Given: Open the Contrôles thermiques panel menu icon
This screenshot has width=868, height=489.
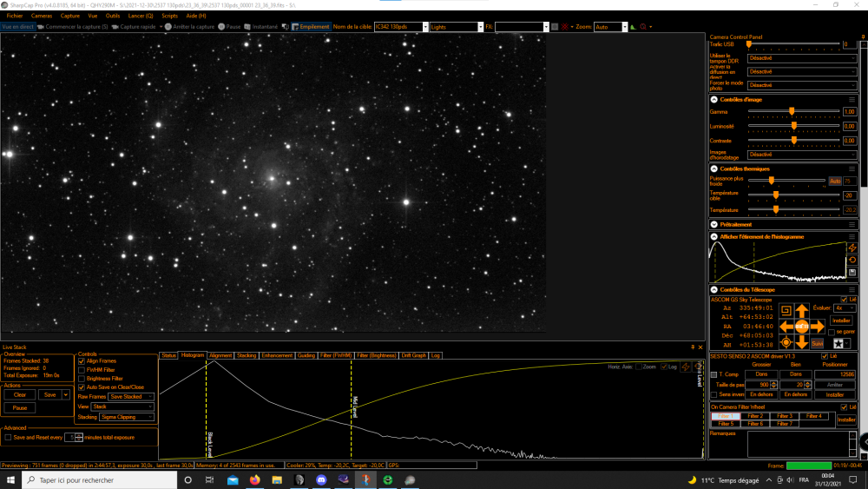Looking at the screenshot, I should 852,169.
